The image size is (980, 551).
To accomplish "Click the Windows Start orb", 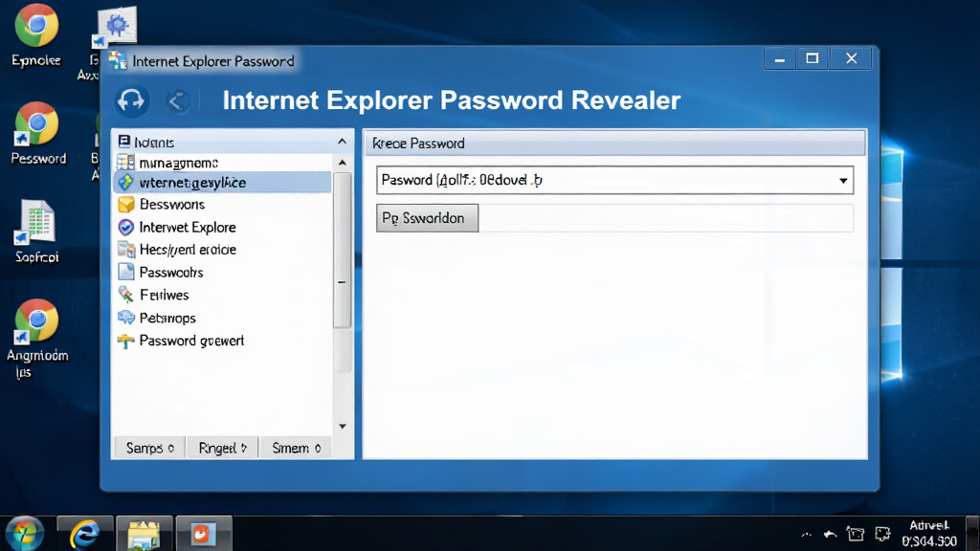I will (x=25, y=534).
